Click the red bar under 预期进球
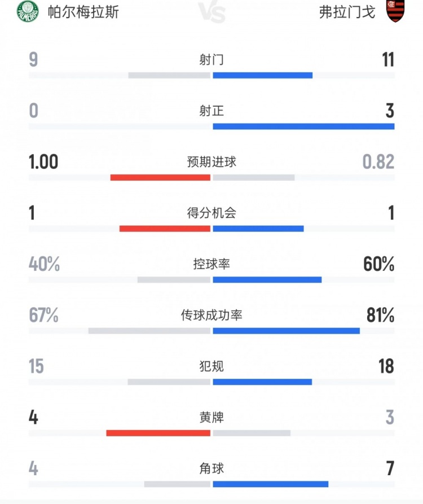 160,177
